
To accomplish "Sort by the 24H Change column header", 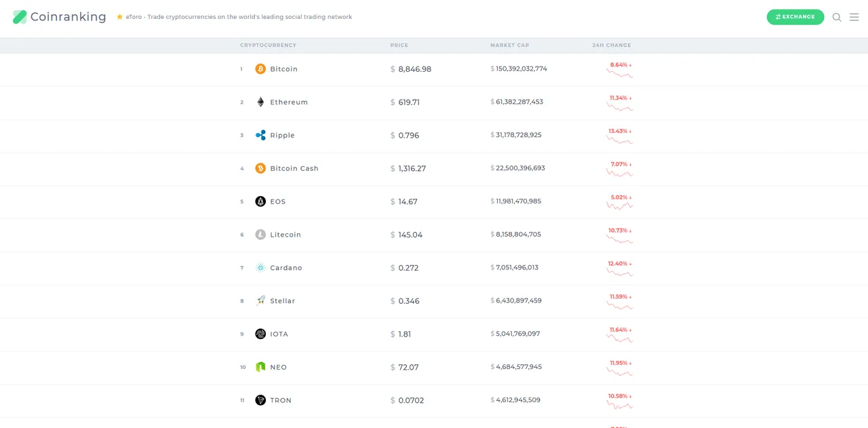I will [x=612, y=45].
